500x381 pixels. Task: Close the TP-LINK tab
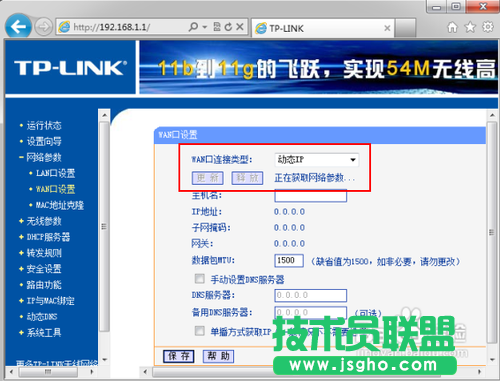(x=387, y=28)
